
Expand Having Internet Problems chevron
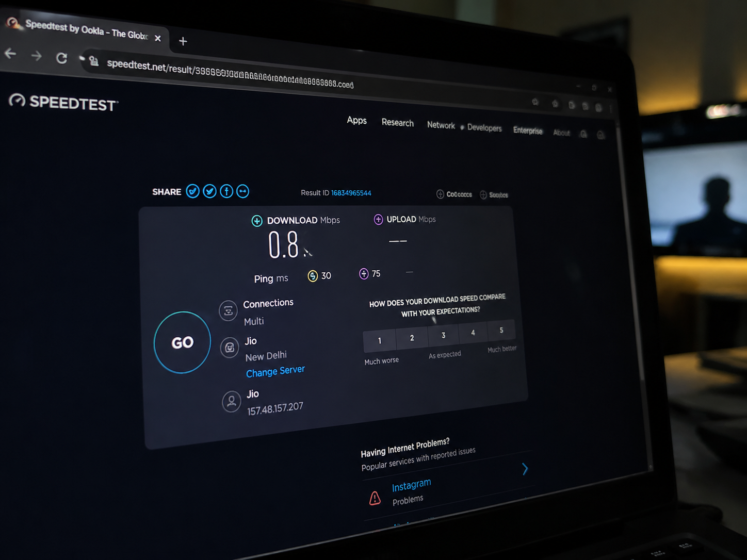(525, 469)
